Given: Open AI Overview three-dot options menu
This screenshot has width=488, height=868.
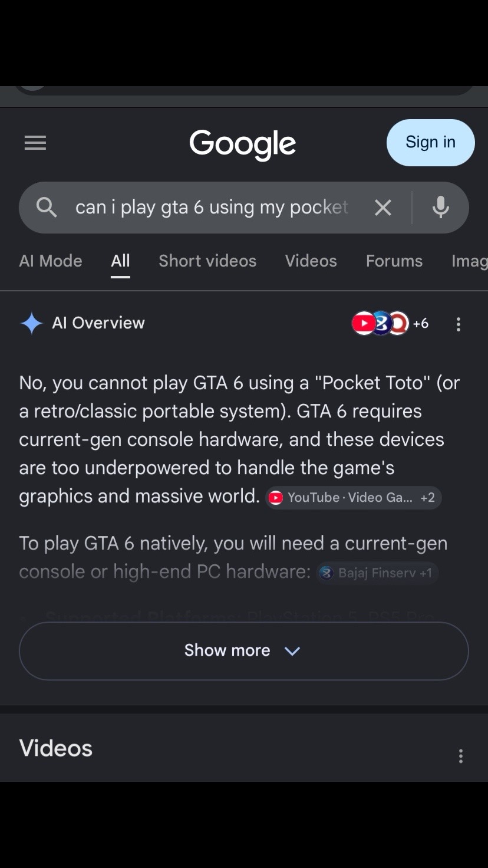Looking at the screenshot, I should point(459,324).
